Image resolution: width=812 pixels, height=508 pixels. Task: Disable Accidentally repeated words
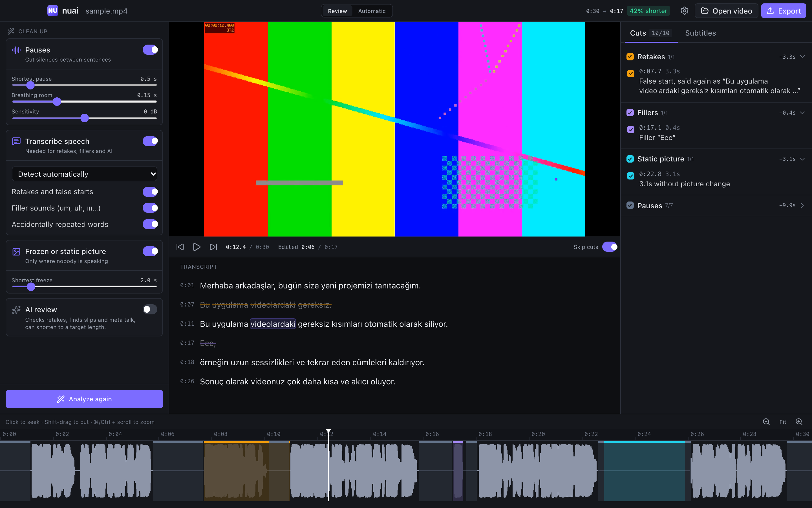[150, 224]
